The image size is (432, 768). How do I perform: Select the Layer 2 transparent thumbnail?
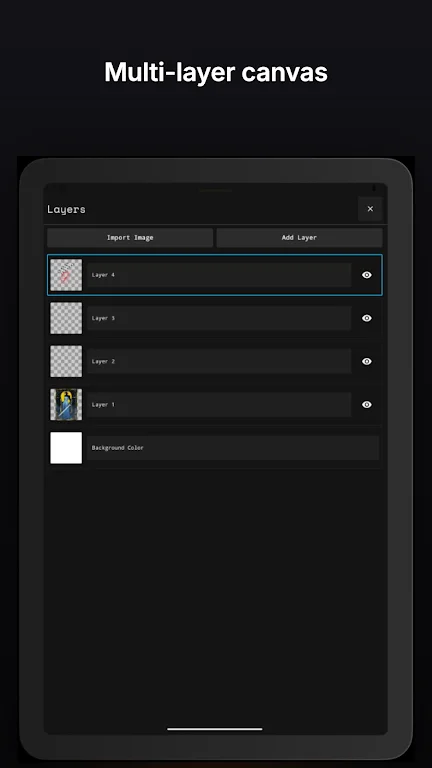(66, 361)
